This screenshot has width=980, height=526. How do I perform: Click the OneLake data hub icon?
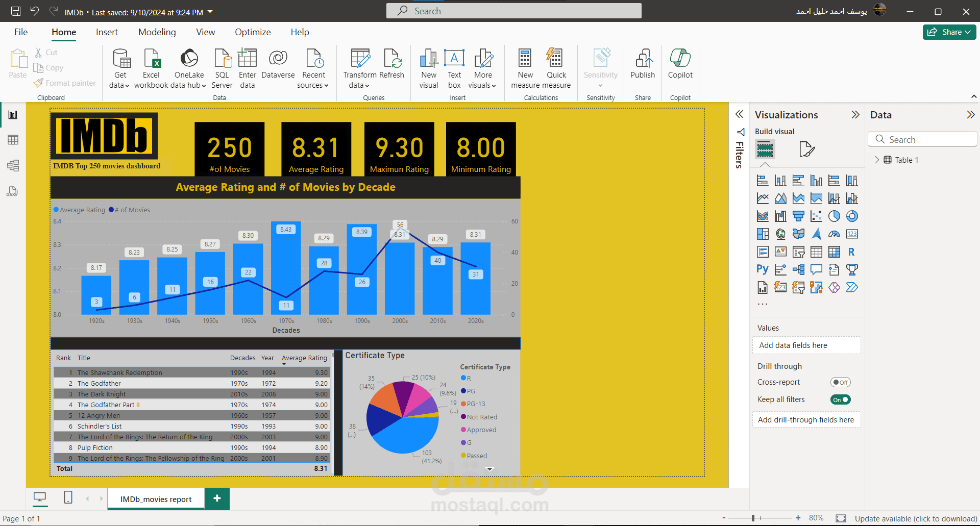tap(189, 59)
